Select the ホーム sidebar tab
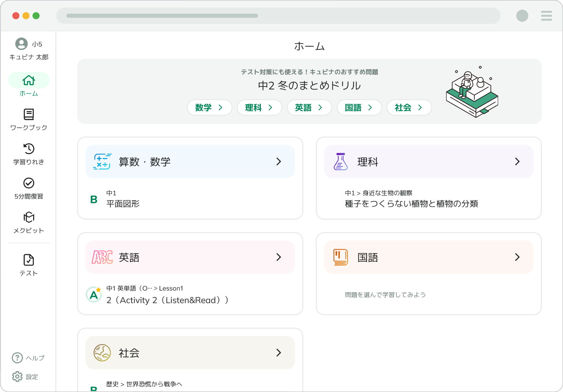 [29, 85]
